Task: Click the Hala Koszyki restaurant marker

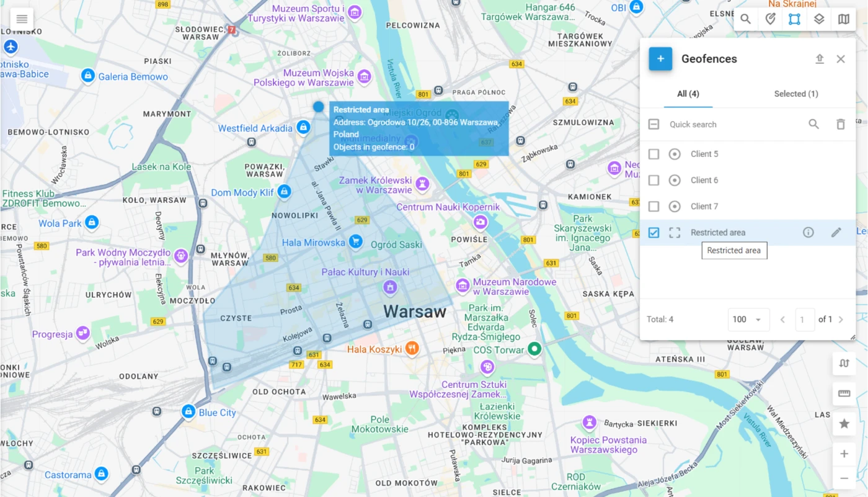Action: 412,349
